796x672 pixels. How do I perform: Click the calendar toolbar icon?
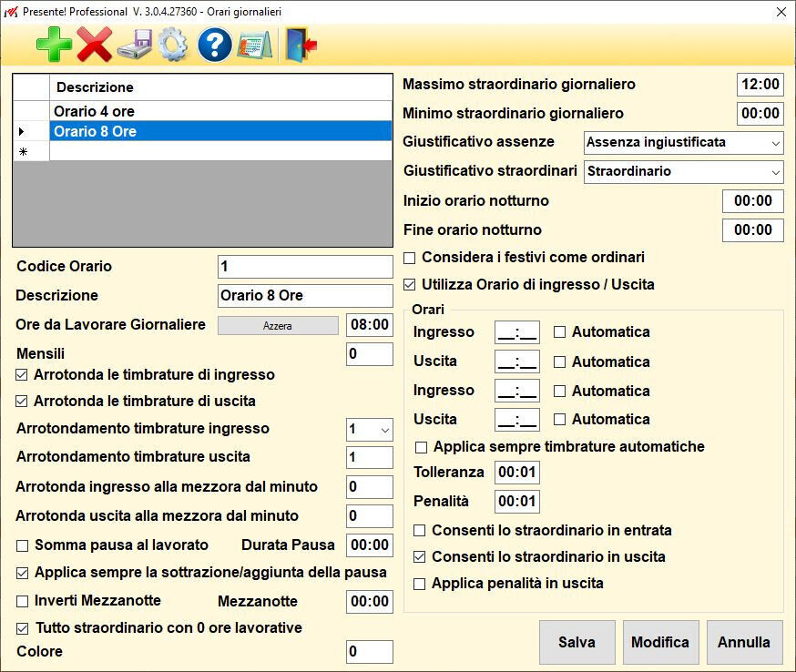tap(254, 46)
